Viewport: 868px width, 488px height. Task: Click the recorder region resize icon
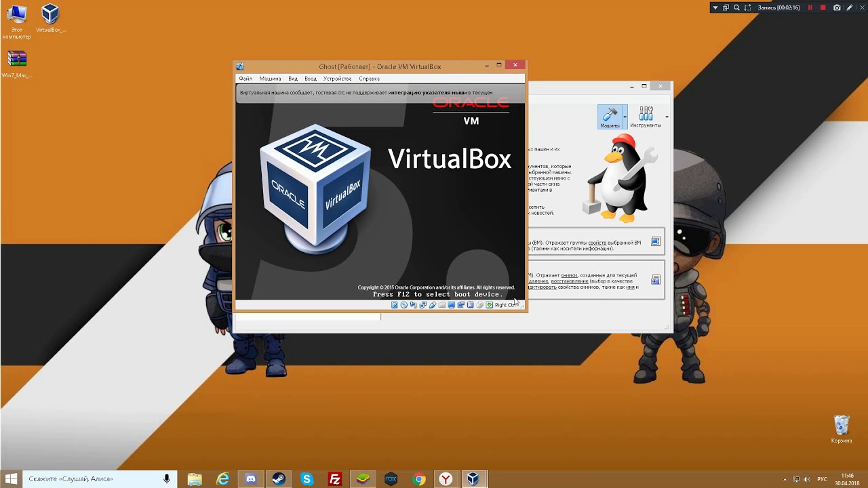point(747,7)
